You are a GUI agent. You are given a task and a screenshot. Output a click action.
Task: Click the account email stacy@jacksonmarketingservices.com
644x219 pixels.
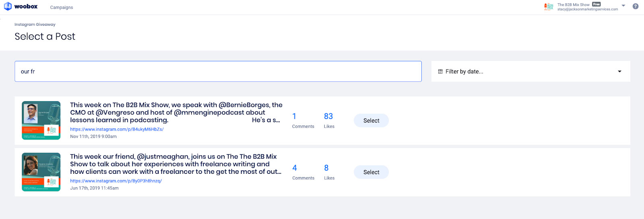coord(588,9)
